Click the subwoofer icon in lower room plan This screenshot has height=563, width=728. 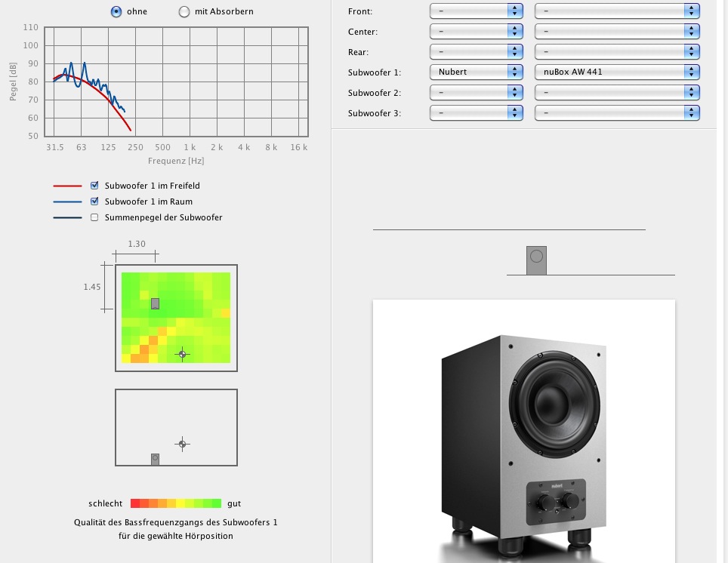155,459
